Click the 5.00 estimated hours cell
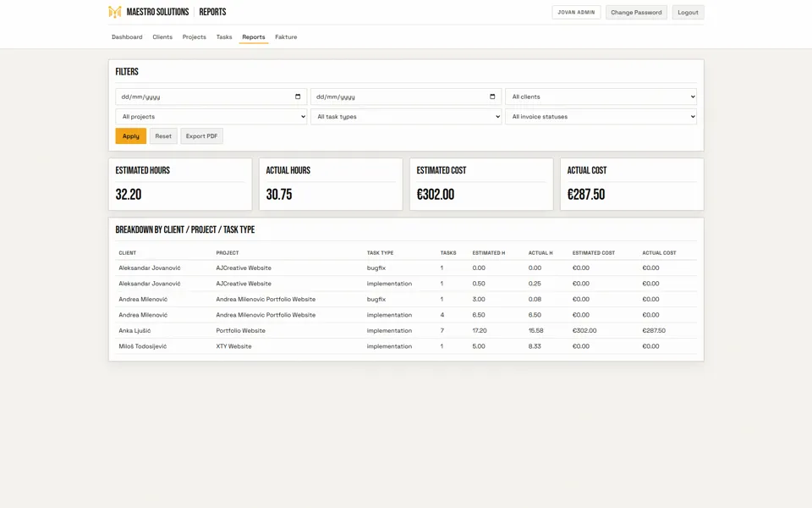Image resolution: width=812 pixels, height=508 pixels. 479,346
